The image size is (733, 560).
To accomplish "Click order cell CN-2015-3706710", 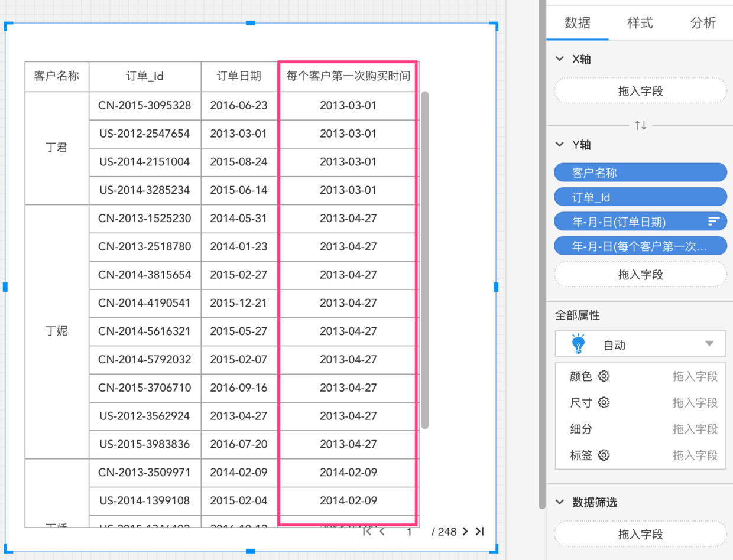I will (x=145, y=388).
